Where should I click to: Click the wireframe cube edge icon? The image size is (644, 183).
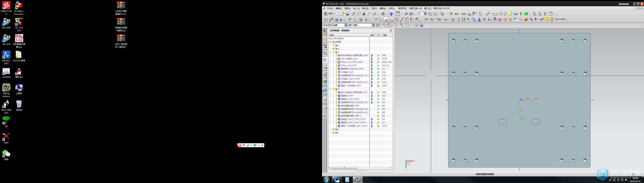pos(421,25)
